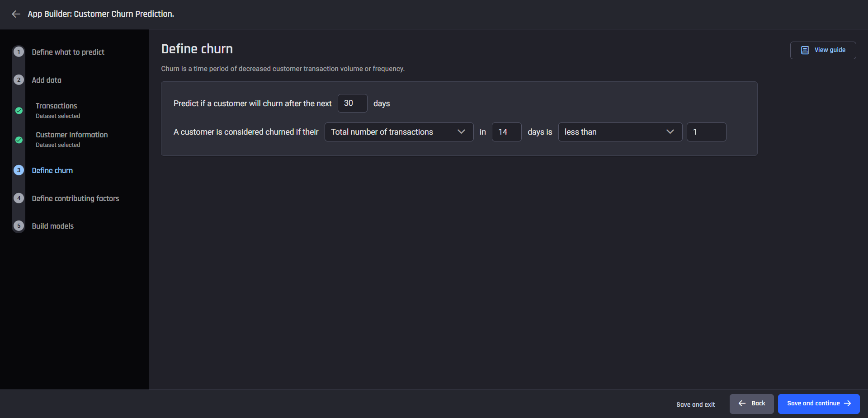Click Save and continue
Screen dimensions: 868x418
(x=819, y=404)
